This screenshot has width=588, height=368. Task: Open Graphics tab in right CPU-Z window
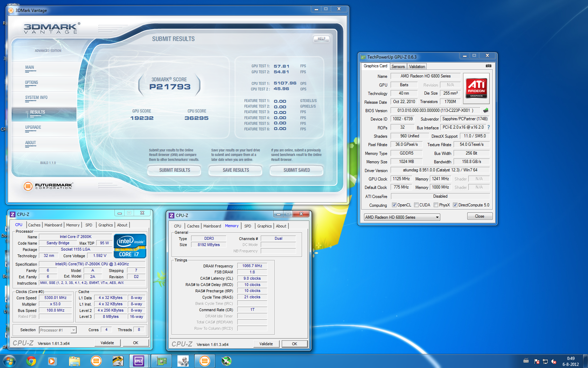point(265,226)
